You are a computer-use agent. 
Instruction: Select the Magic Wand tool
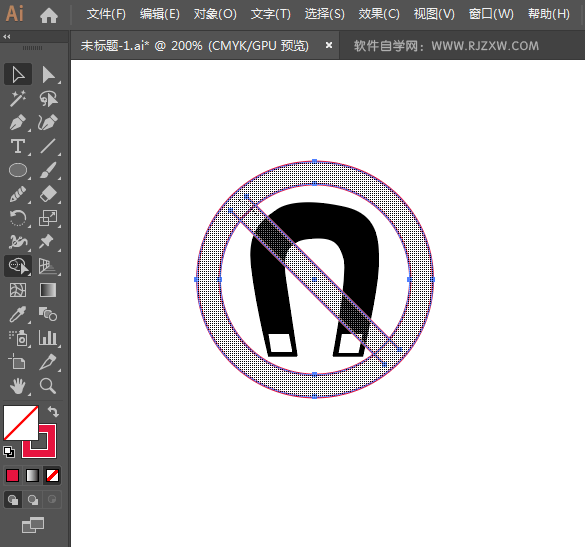18,99
